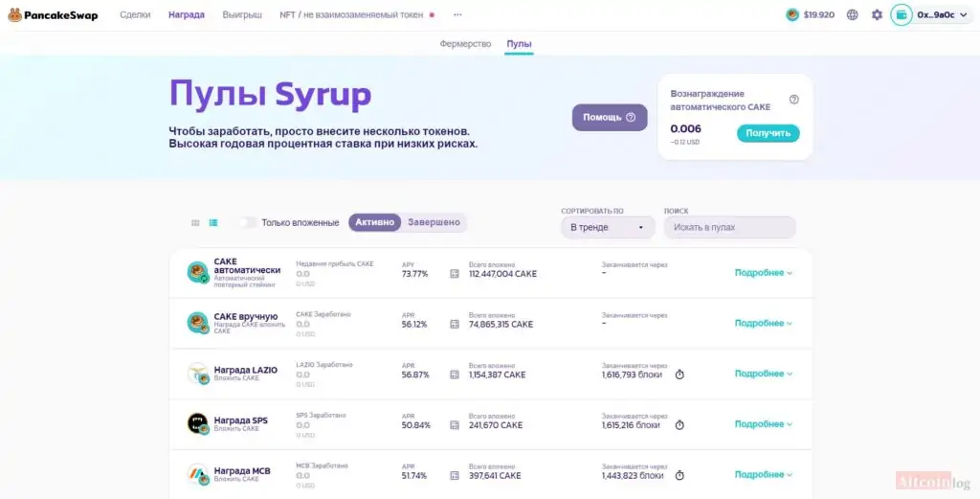Open Награда menu item
Image resolution: width=980 pixels, height=499 pixels.
[x=187, y=14]
